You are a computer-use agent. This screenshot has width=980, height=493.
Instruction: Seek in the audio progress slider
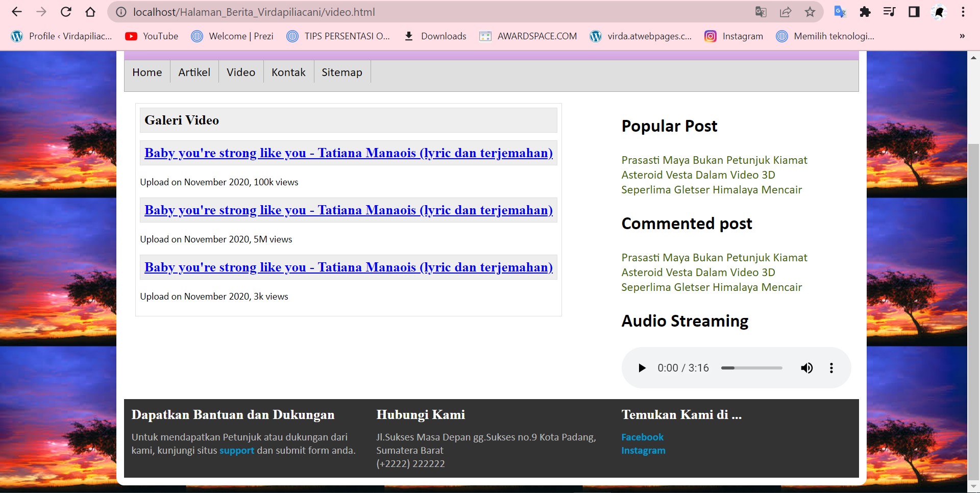tap(751, 368)
